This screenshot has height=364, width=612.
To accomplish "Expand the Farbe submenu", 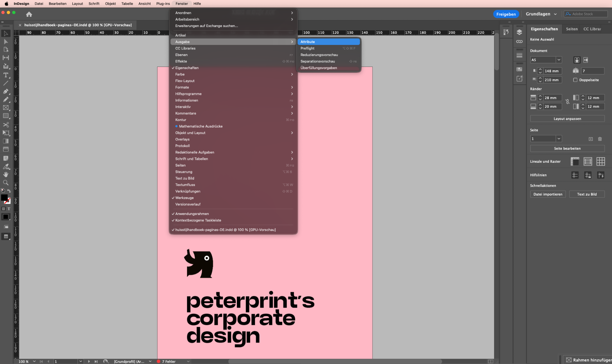I will pos(233,74).
